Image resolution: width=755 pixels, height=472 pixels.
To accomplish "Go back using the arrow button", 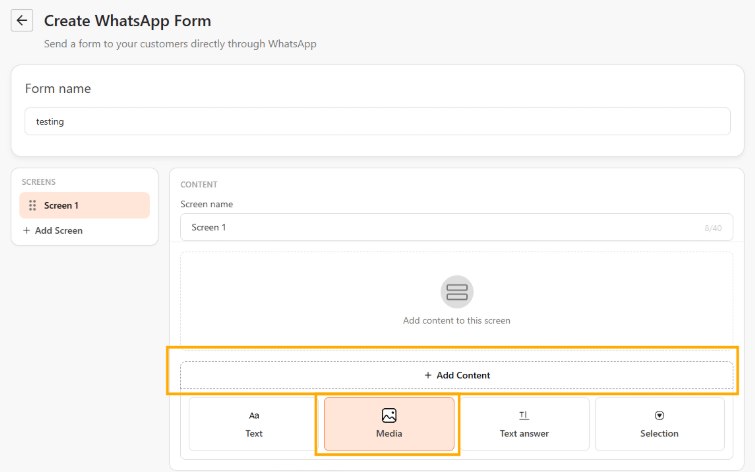I will coord(22,21).
